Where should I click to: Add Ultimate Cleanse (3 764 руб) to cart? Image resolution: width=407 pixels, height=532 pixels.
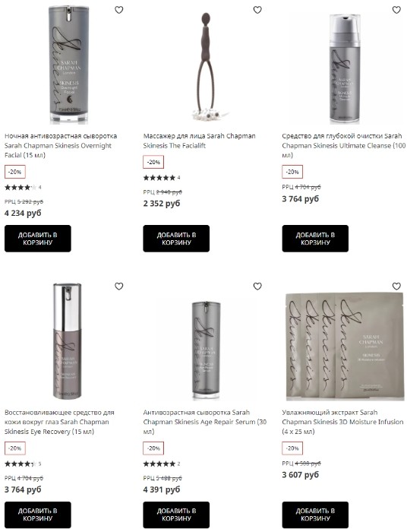[315, 238]
